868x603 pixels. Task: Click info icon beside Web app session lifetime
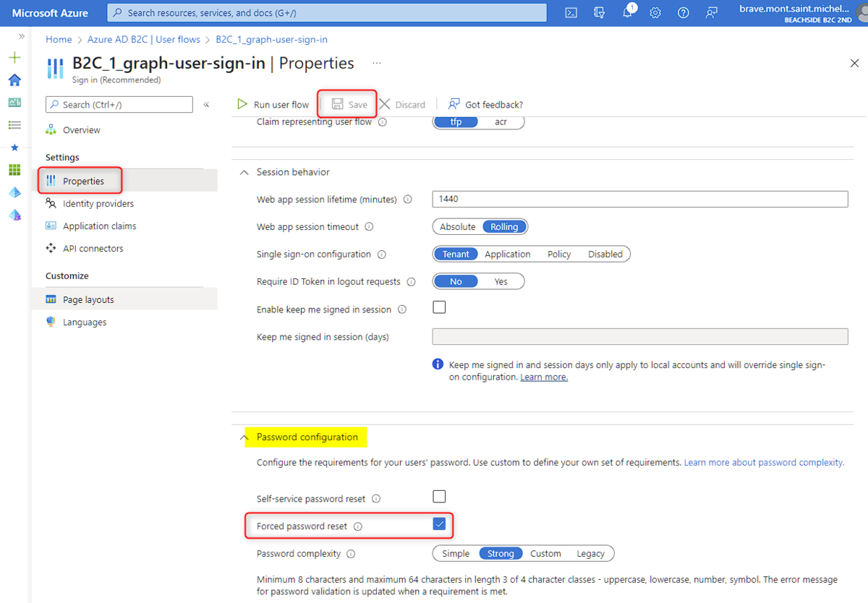click(408, 200)
